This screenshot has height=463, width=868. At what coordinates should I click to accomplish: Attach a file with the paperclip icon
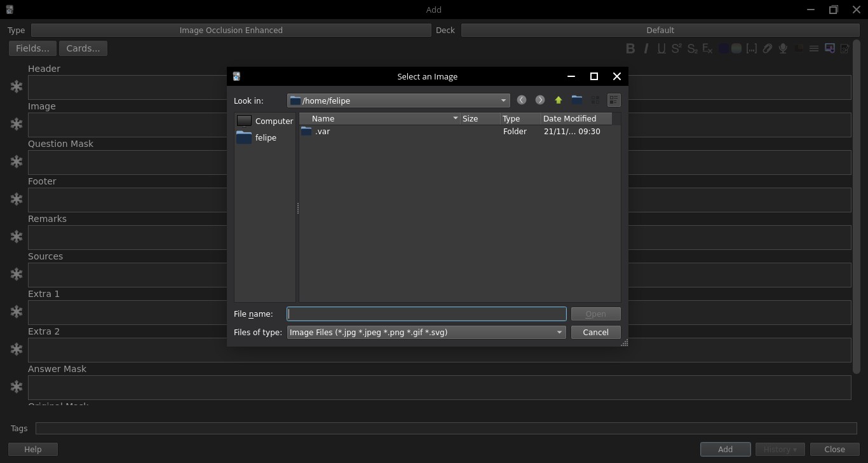click(768, 48)
